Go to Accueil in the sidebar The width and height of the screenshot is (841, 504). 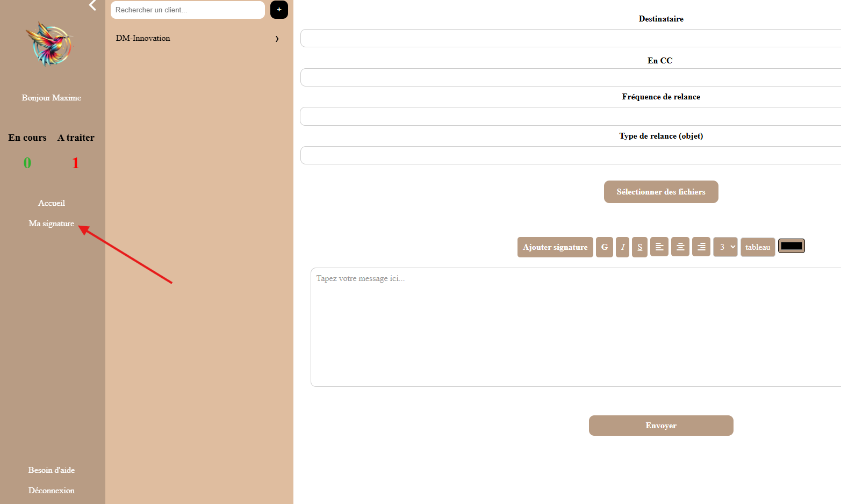[x=52, y=203]
